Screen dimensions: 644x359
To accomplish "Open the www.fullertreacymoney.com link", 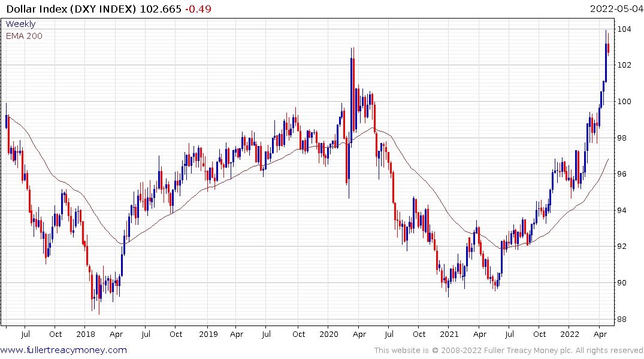I will [64, 350].
